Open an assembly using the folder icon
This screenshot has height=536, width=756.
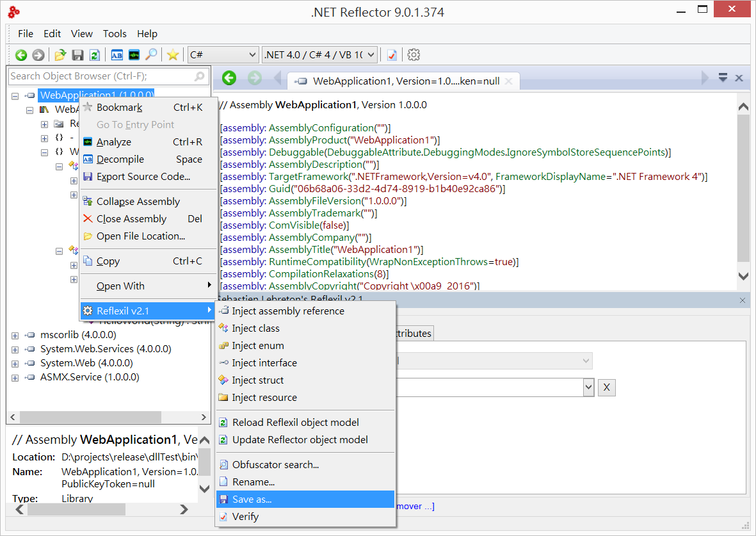[60, 55]
